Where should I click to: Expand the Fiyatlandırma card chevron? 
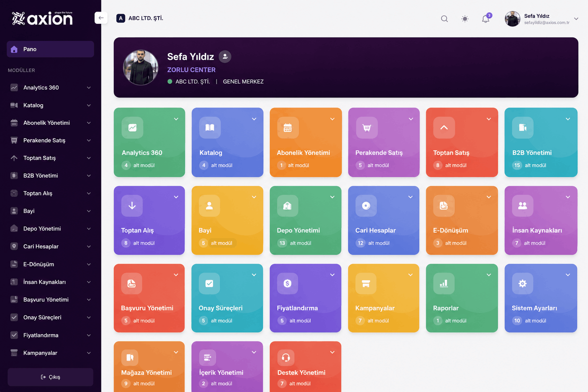(x=332, y=275)
